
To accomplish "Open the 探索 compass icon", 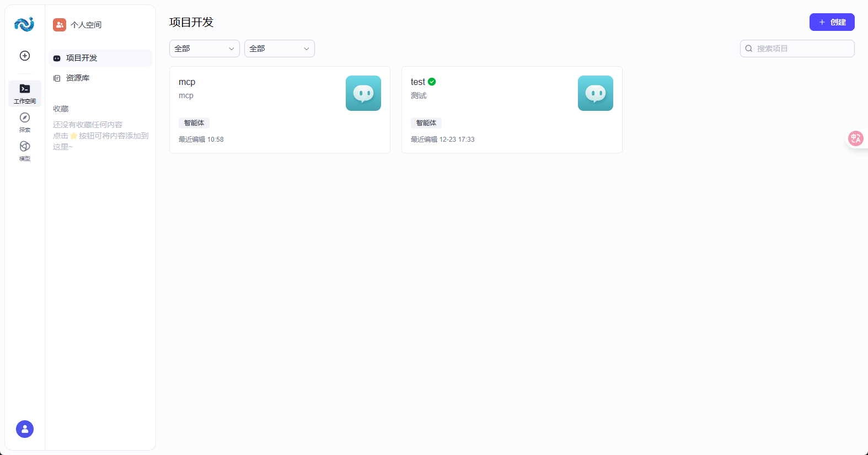I will coord(25,122).
